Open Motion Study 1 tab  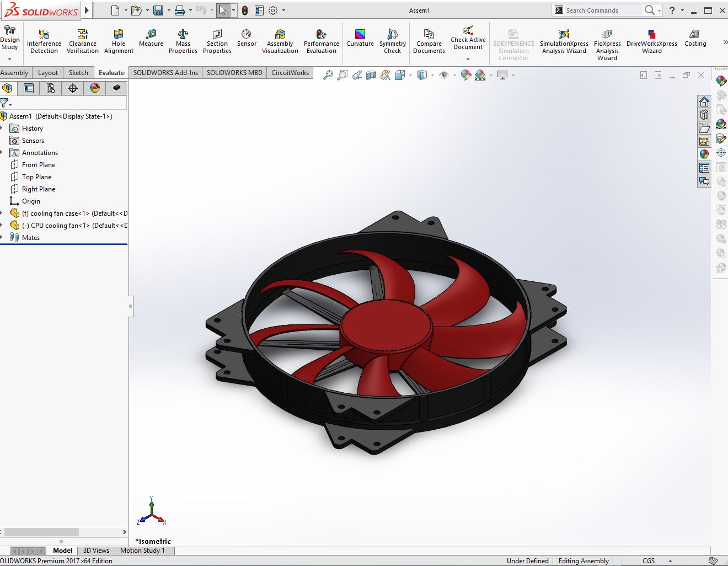pyautogui.click(x=142, y=551)
